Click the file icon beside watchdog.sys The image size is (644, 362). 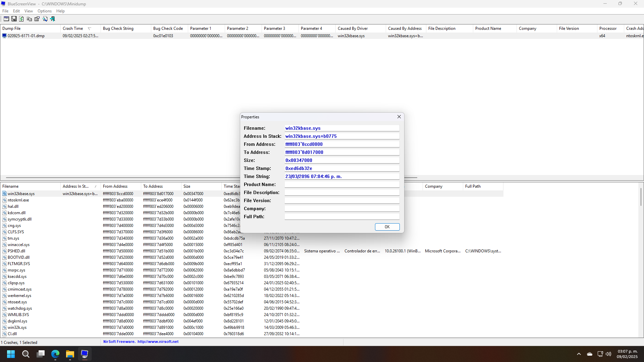(4, 308)
